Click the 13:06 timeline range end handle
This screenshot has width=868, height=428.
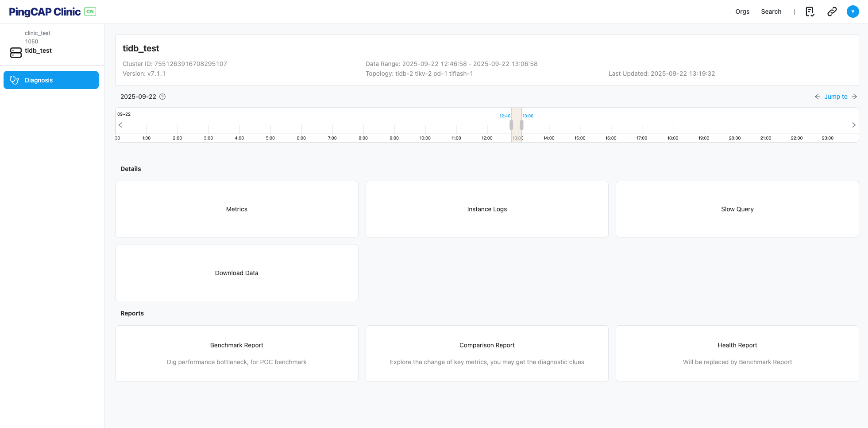522,125
